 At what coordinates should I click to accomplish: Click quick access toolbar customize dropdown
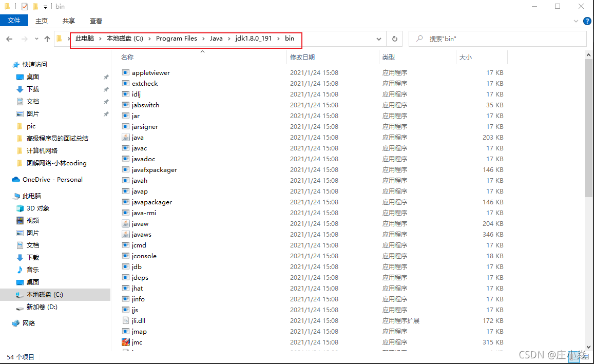coord(46,7)
